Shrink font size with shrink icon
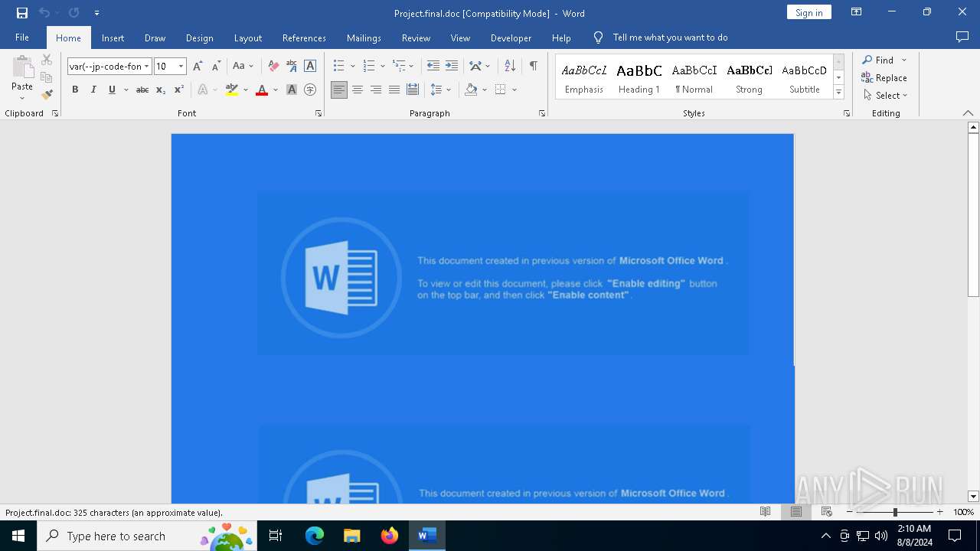Image resolution: width=980 pixels, height=551 pixels. click(x=216, y=66)
